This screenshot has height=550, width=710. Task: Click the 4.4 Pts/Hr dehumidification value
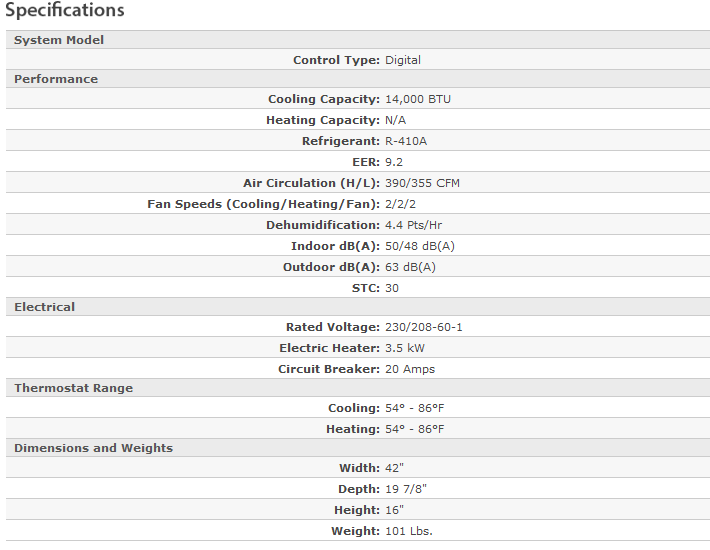[418, 225]
